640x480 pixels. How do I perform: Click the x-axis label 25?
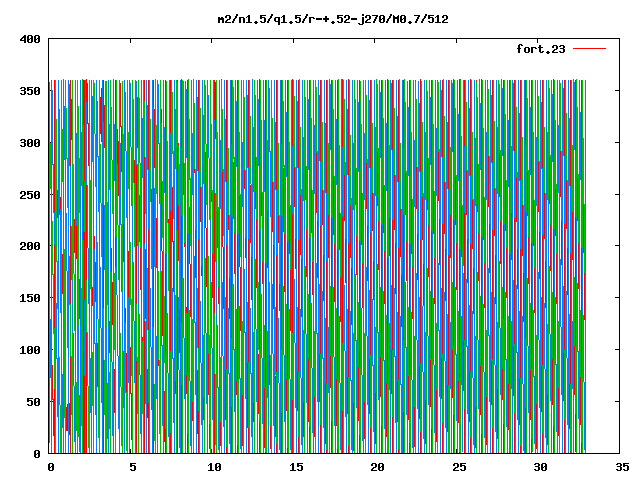459,467
